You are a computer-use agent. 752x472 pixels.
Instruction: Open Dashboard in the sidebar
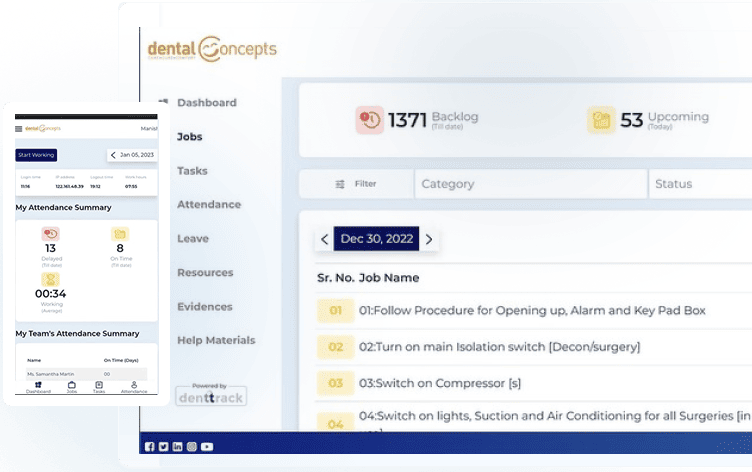[x=207, y=102]
